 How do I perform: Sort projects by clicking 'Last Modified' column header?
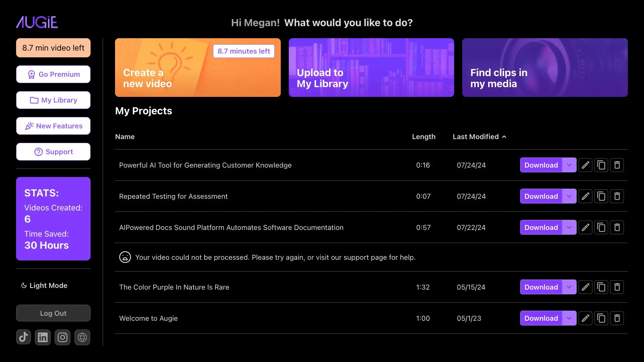(479, 136)
